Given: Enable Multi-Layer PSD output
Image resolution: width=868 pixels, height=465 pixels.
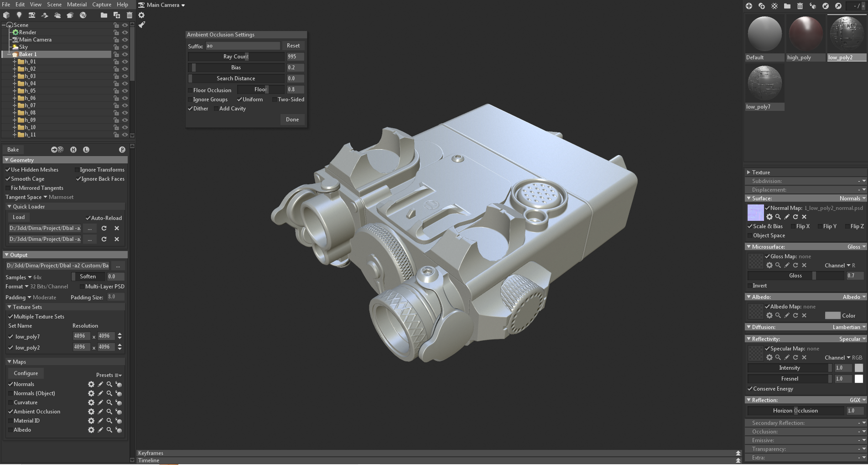Looking at the screenshot, I should [x=82, y=287].
